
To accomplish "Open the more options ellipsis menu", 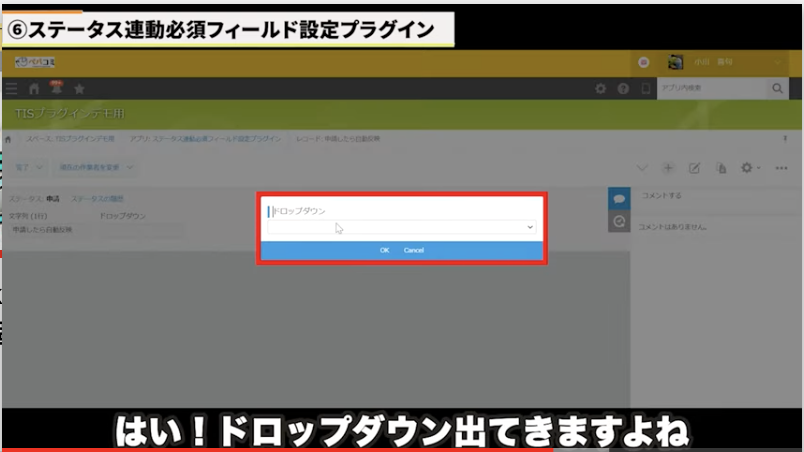I will 782,168.
